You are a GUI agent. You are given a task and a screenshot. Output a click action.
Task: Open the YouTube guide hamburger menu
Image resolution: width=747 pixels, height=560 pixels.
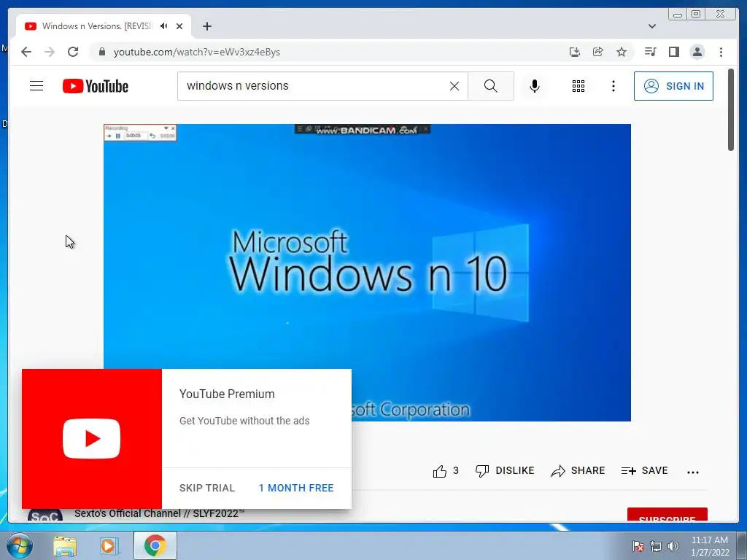[x=36, y=86]
